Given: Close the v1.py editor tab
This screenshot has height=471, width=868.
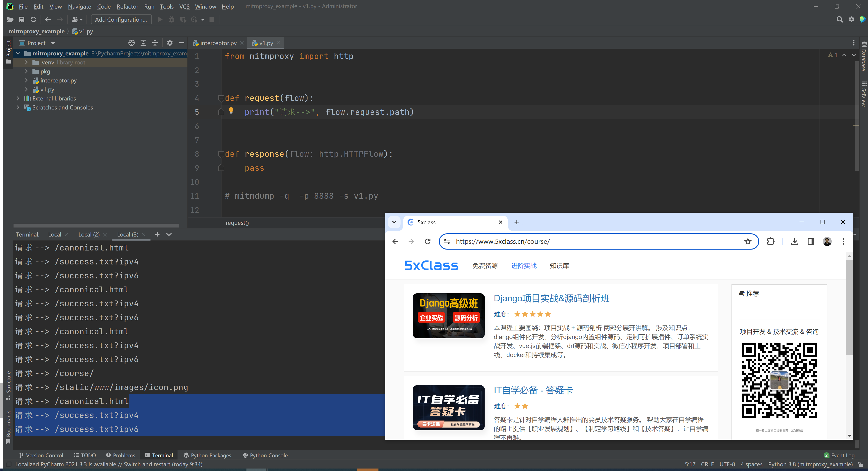Looking at the screenshot, I should 278,43.
